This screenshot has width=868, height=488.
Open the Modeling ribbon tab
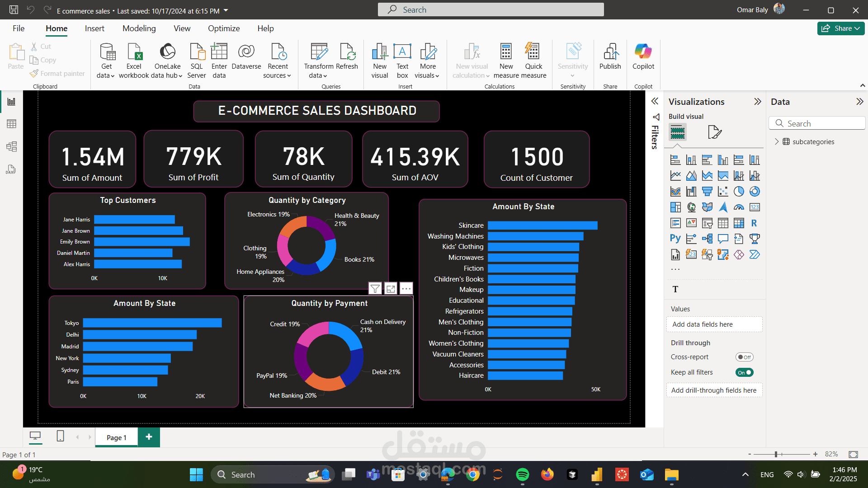pos(139,28)
